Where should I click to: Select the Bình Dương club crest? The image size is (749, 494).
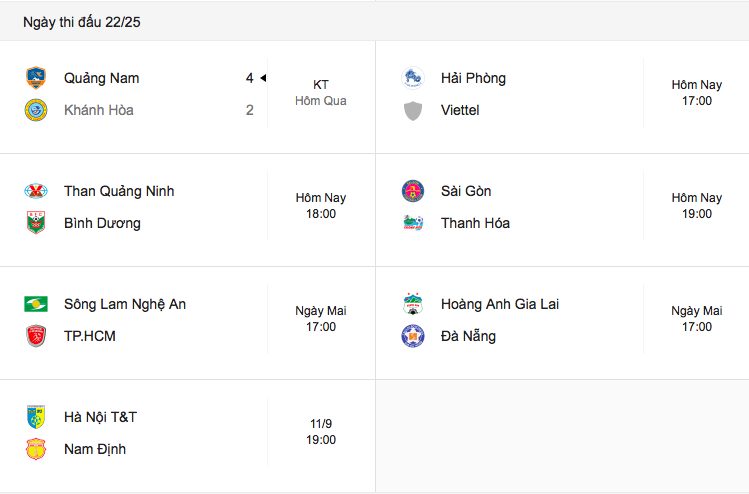pos(36,223)
